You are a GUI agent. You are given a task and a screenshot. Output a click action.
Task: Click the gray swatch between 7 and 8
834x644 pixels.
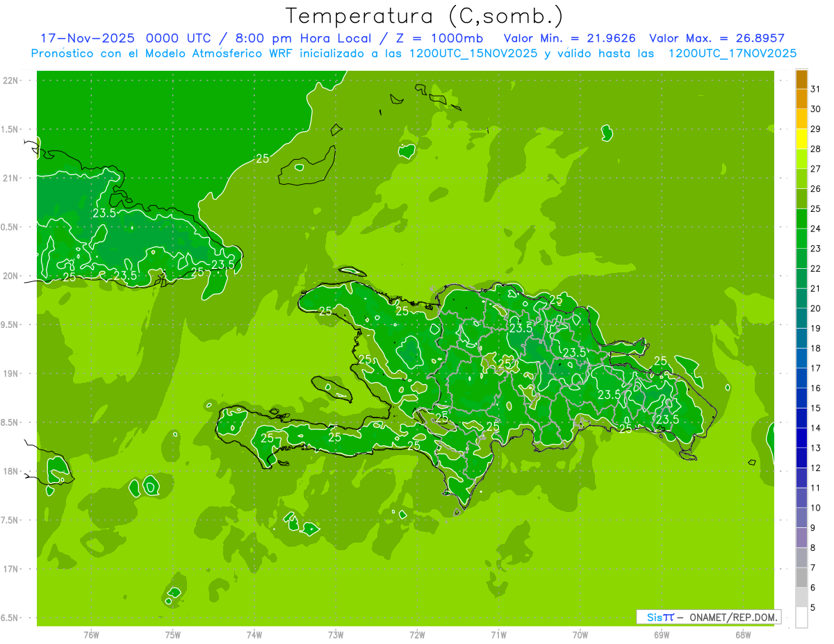801,558
